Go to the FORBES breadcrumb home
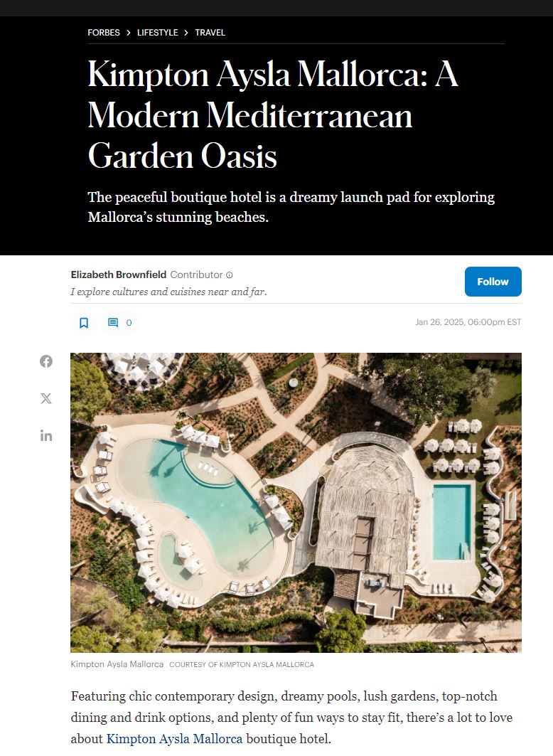The image size is (553, 756). click(104, 33)
